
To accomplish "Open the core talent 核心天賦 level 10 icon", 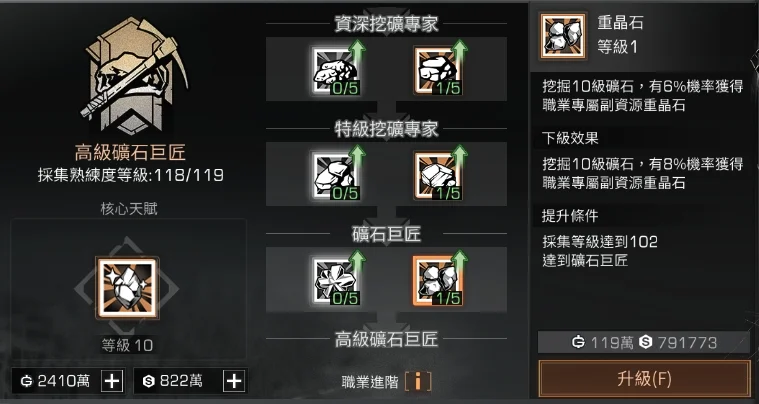I will pyautogui.click(x=127, y=288).
